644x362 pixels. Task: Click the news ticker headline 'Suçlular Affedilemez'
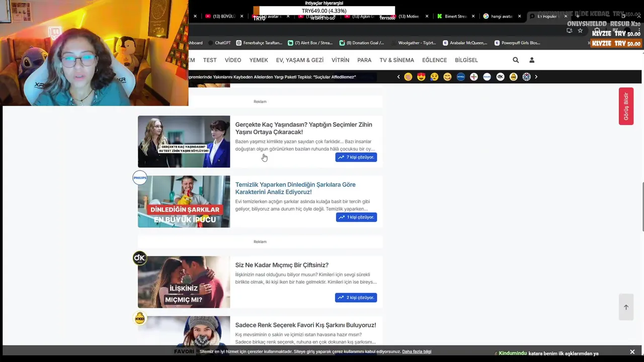click(272, 77)
